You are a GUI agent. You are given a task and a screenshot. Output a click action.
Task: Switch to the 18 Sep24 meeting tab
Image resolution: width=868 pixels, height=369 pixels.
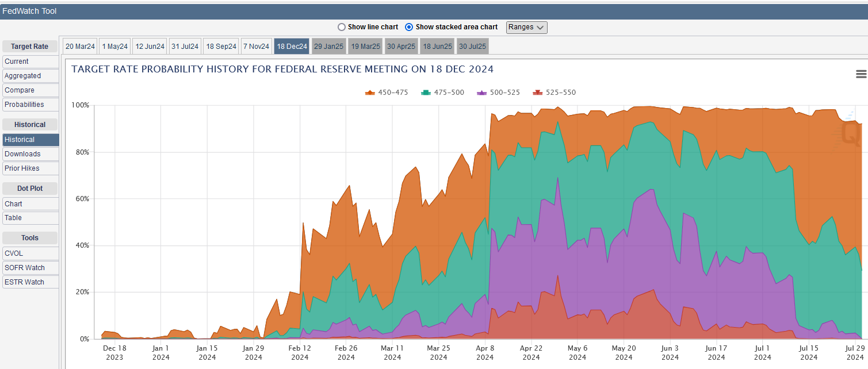coord(221,47)
